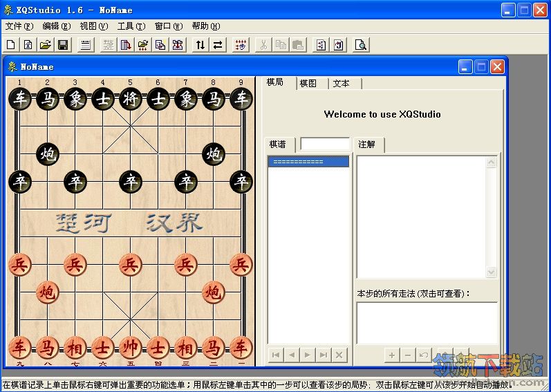Select the black 炮 cannon on file 8
The image size is (551, 392).
point(214,154)
